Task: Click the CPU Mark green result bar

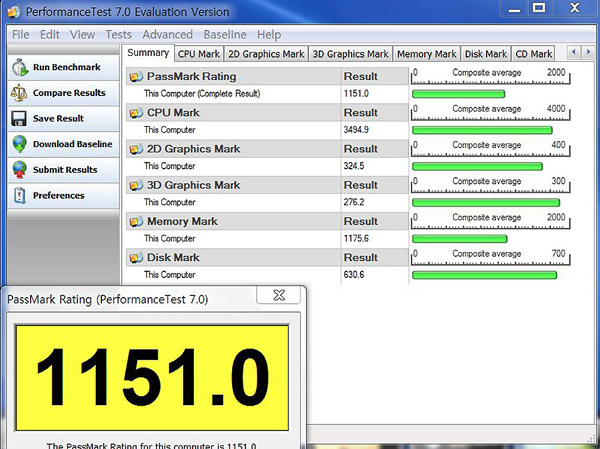Action: tap(482, 130)
